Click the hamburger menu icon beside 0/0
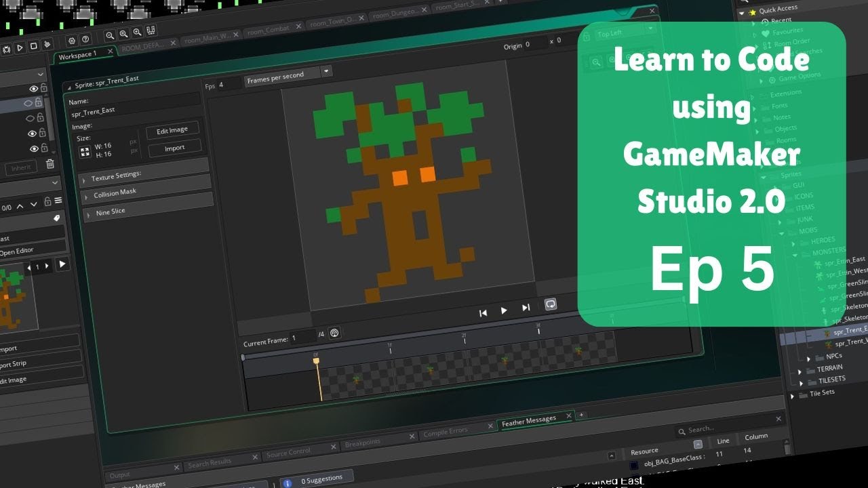The height and width of the screenshot is (488, 868). coord(58,201)
